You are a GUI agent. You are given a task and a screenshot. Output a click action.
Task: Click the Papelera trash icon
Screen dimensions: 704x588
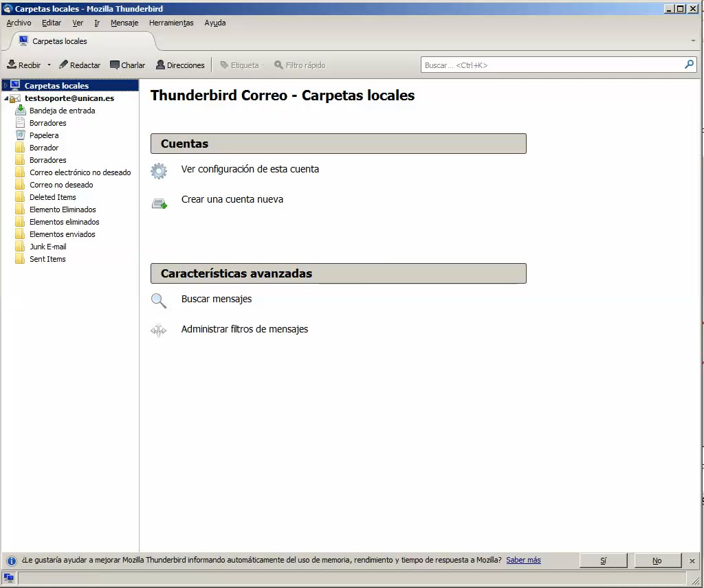(20, 135)
